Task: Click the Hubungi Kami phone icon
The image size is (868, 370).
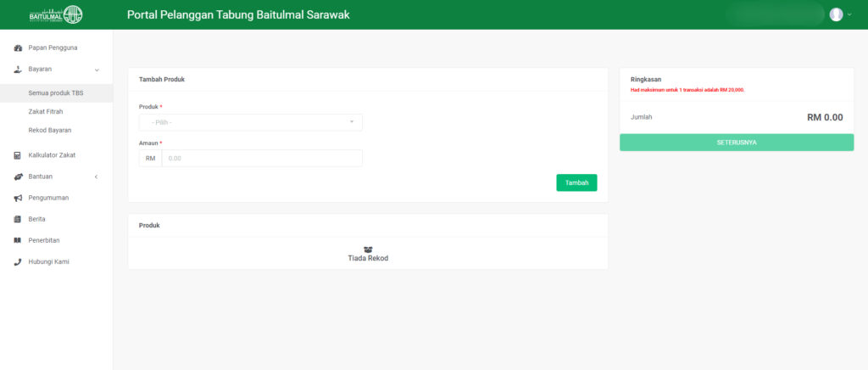Action: (17, 262)
